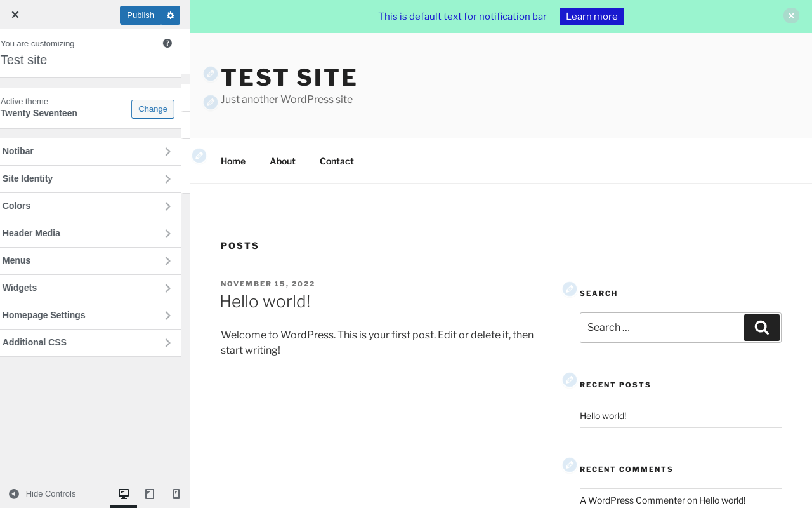812x508 pixels.
Task: Click edit pencil beside the navigation menu
Action: [x=199, y=156]
